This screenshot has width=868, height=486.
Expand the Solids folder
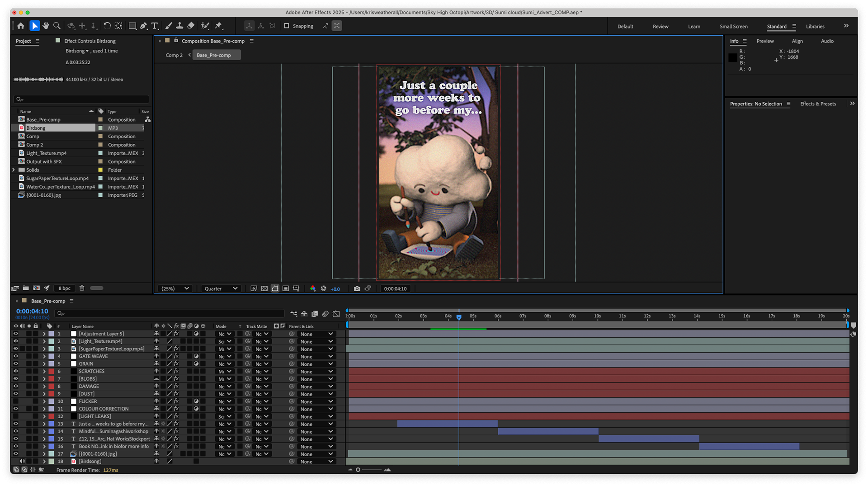[14, 170]
